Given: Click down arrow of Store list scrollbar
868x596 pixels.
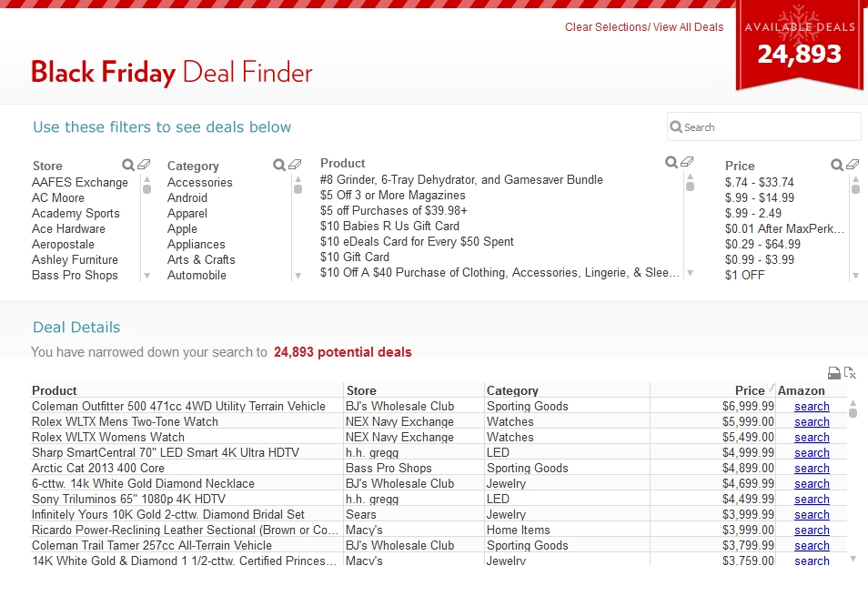Looking at the screenshot, I should (147, 276).
